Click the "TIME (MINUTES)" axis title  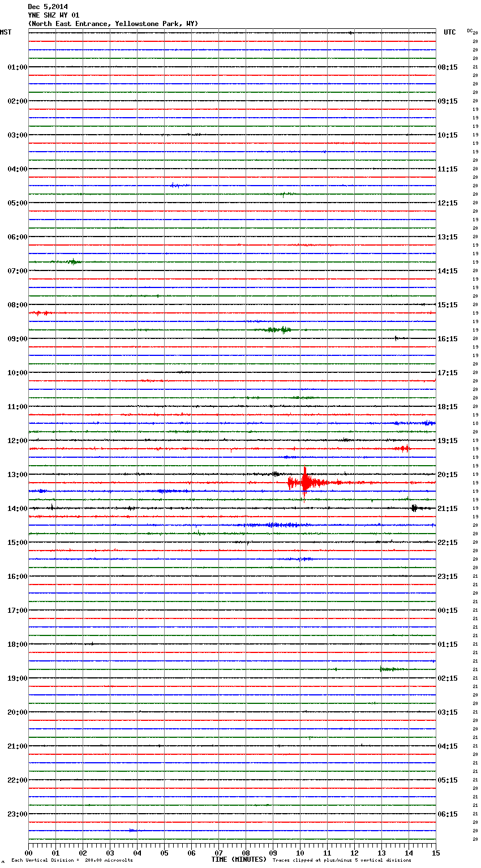tap(239, 860)
